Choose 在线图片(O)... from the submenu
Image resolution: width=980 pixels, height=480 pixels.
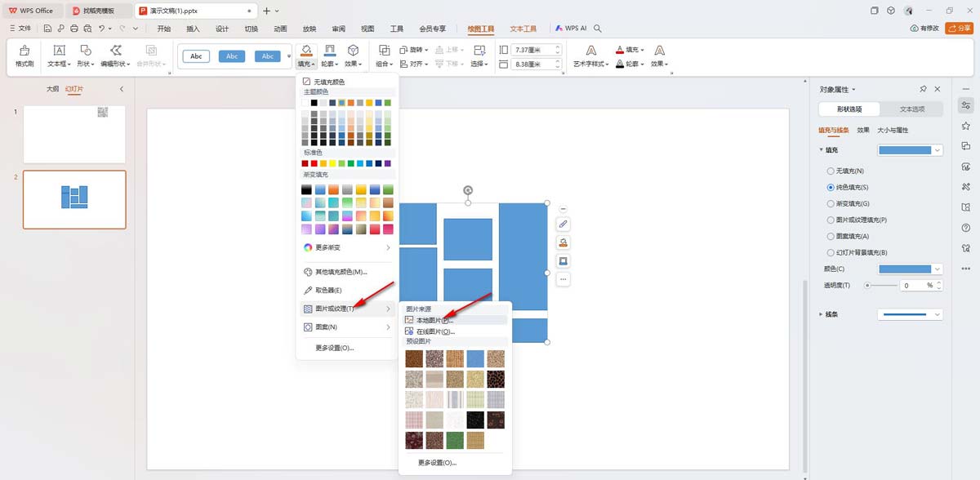pyautogui.click(x=455, y=331)
